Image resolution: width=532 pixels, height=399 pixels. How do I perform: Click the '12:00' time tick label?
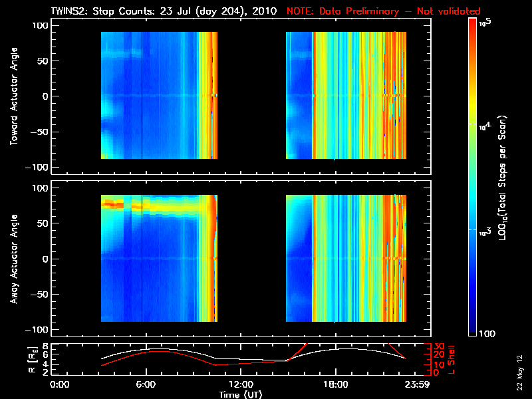[241, 385]
